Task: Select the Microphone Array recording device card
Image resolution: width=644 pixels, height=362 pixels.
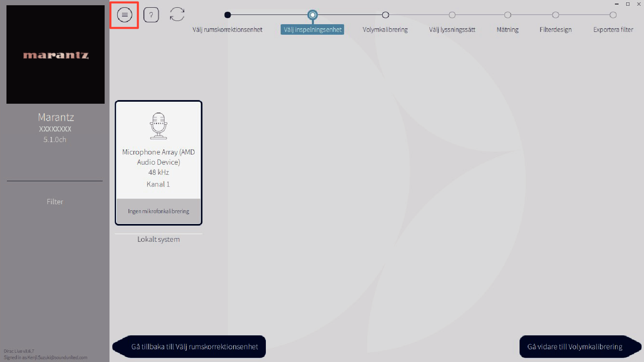Action: click(x=158, y=163)
